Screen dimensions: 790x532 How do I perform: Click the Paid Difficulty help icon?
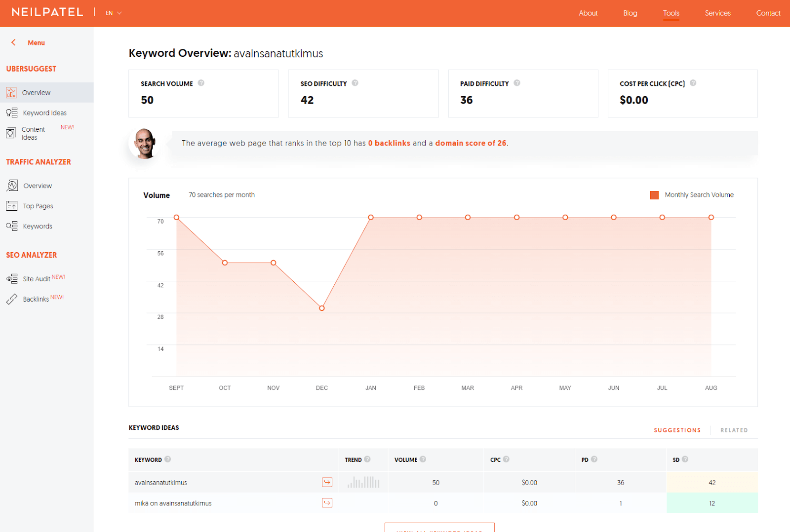[517, 83]
